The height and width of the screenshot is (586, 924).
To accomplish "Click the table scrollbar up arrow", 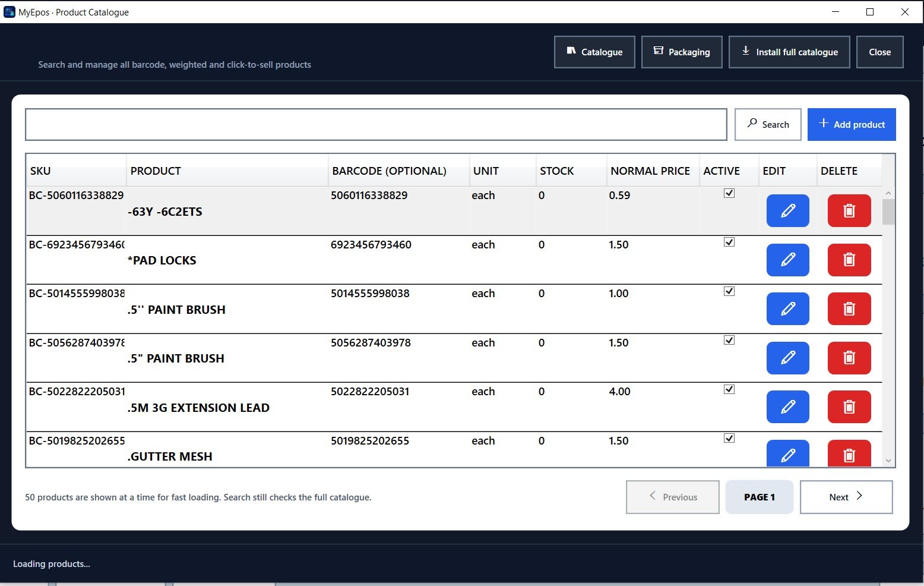I will click(x=888, y=193).
